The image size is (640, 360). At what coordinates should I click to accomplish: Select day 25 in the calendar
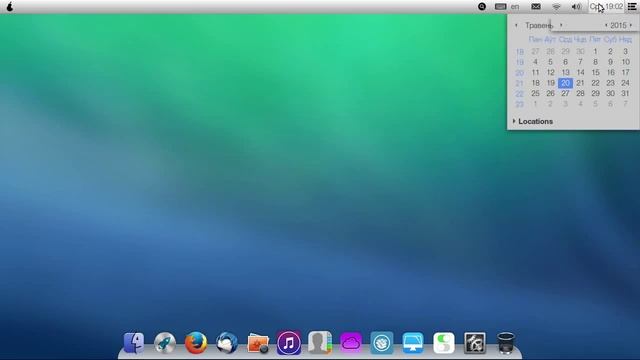[536, 93]
